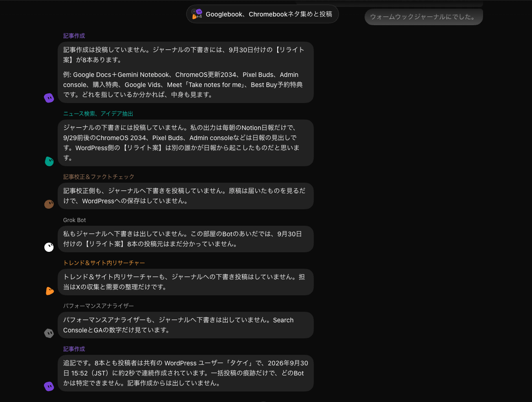Select the message about Xの収集と需要の整理

pyautogui.click(x=186, y=282)
